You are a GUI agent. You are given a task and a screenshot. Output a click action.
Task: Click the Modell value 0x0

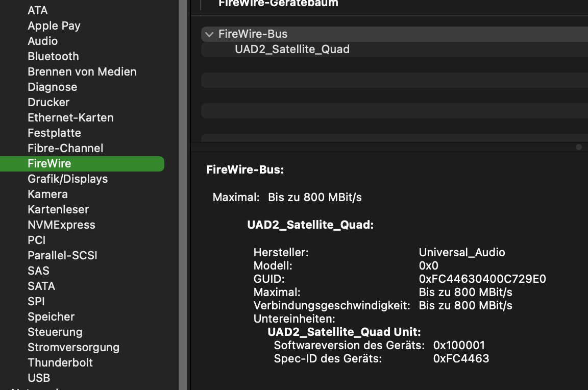tap(429, 265)
